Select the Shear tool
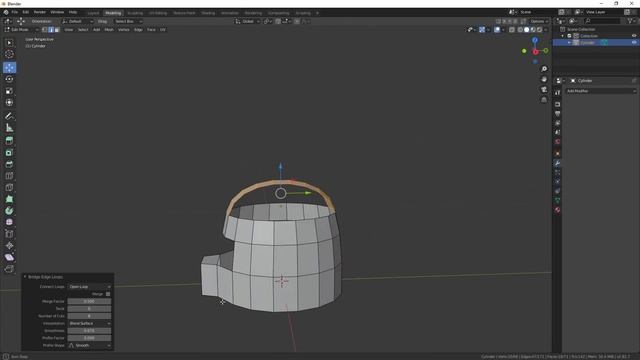Screen dimensions: 640x360 [9, 257]
